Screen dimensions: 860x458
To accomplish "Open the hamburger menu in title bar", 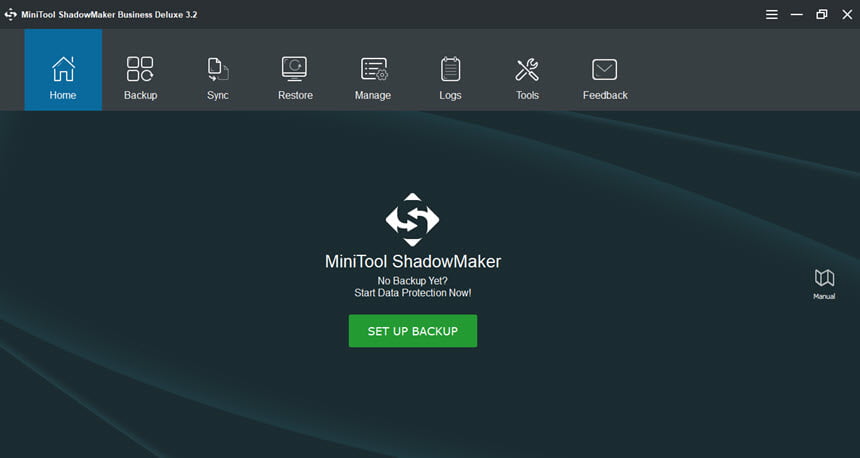I will pyautogui.click(x=772, y=15).
